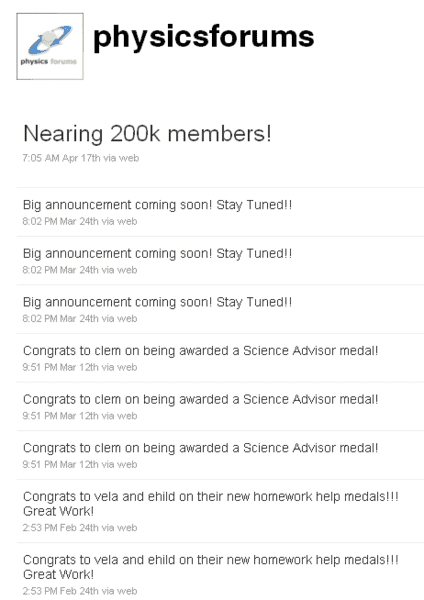Select second 'Congrats to clem' Science Advisor tweet
The height and width of the screenshot is (600, 424).
point(201,399)
